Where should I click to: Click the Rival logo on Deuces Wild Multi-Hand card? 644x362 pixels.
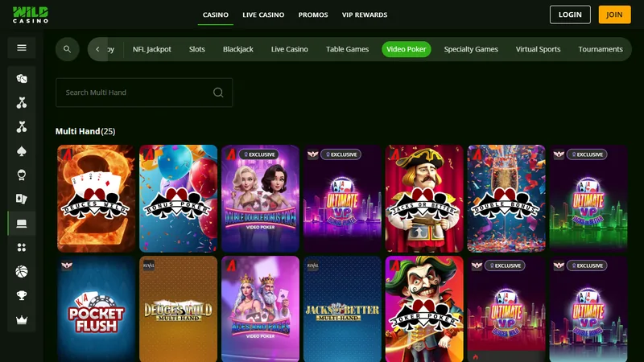(149, 265)
